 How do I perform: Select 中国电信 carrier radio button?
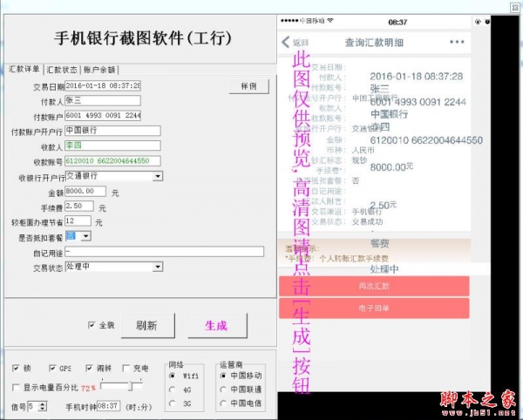click(x=223, y=403)
